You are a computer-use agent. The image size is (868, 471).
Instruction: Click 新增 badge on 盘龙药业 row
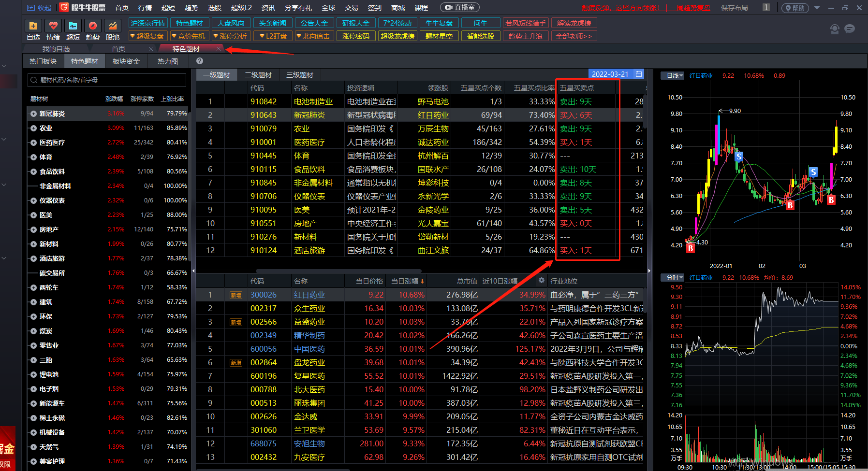[236, 363]
